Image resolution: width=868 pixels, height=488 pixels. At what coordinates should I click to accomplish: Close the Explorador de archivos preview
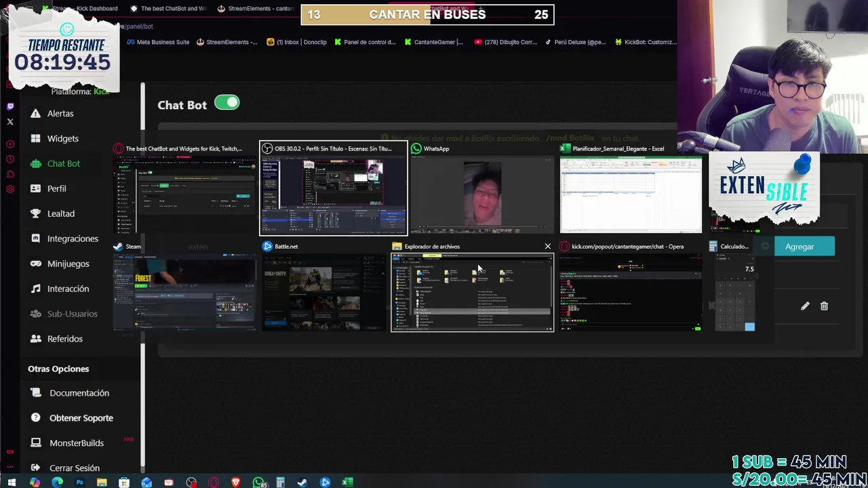547,247
